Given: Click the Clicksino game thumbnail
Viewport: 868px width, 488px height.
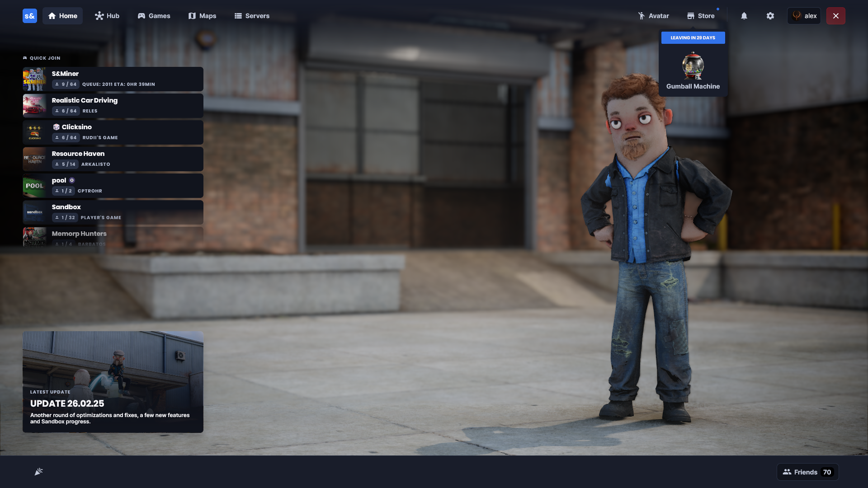Looking at the screenshot, I should [x=35, y=132].
